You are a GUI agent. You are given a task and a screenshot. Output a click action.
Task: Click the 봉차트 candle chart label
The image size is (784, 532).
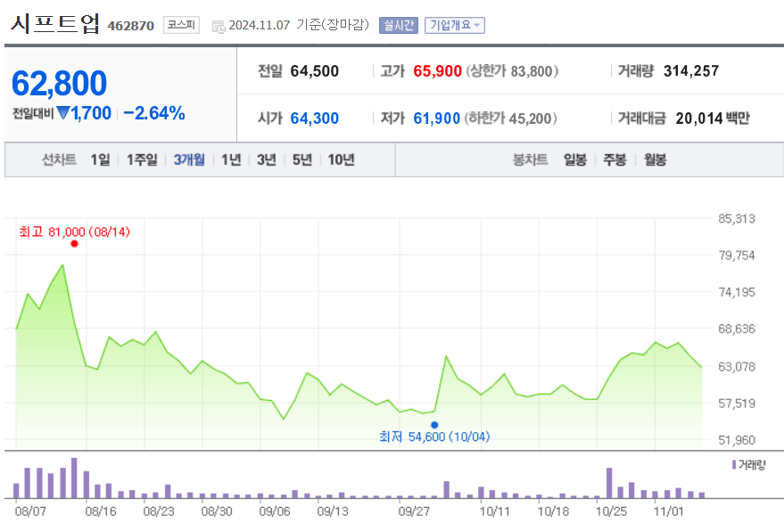531,160
